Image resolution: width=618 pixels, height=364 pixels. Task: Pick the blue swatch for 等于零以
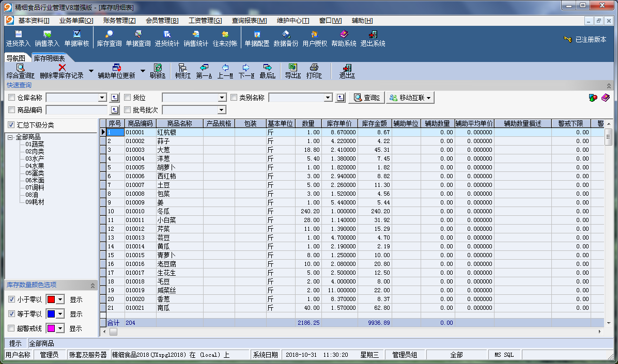pyautogui.click(x=51, y=314)
